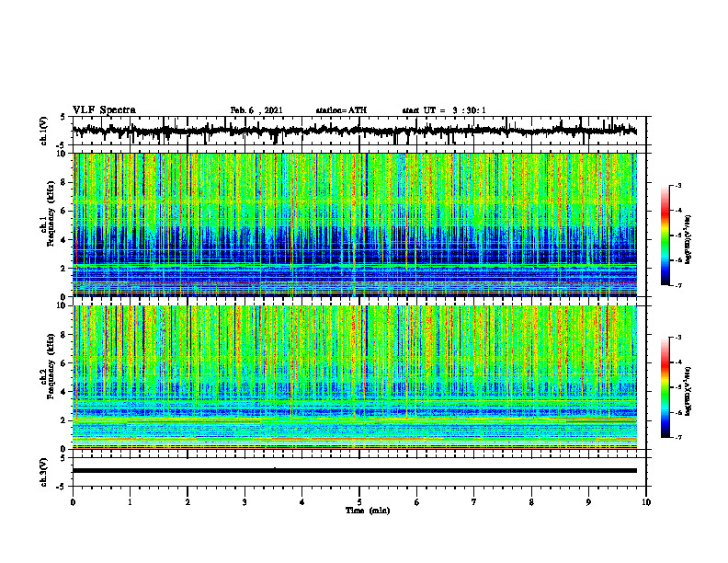Screen dimensions: 728x563
Task: Click the "VLF Spectra" plot title
Action: pyautogui.click(x=104, y=110)
